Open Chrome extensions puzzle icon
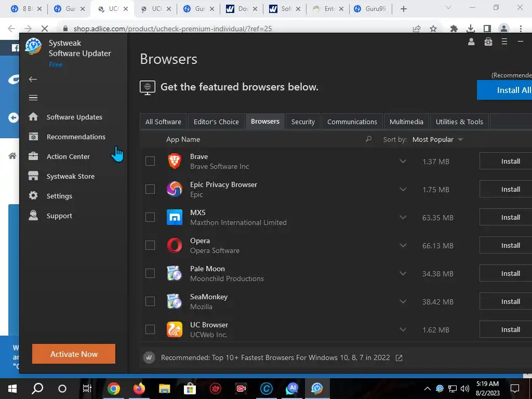The image size is (532, 399). 454,29
